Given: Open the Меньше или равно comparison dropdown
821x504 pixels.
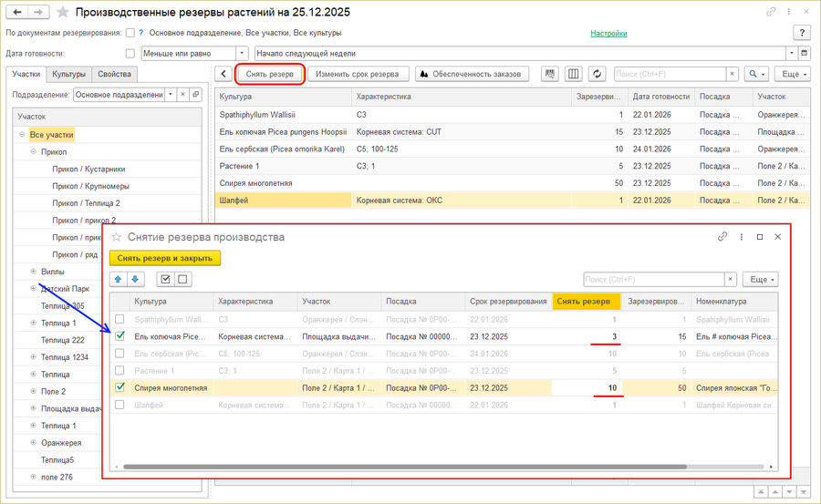Looking at the screenshot, I should tap(242, 53).
